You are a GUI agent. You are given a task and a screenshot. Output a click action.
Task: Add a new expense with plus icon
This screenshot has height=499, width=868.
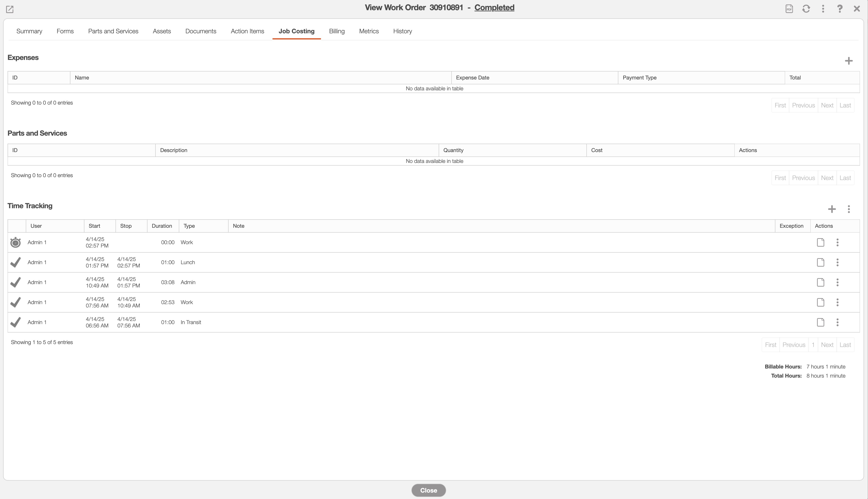point(848,61)
